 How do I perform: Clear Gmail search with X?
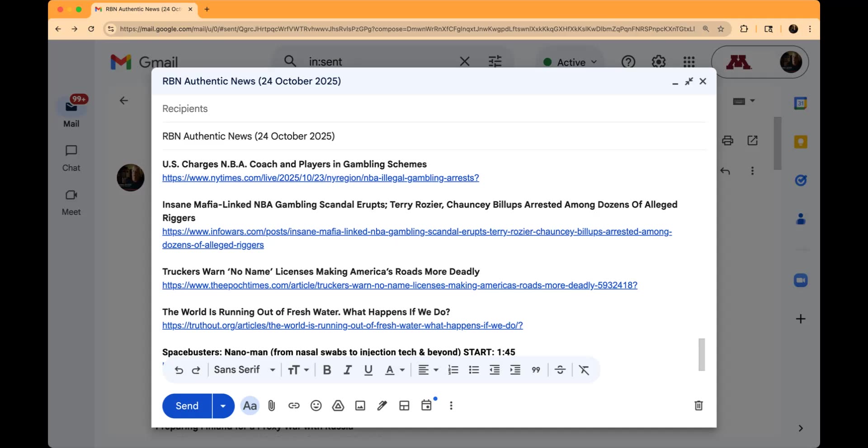click(x=464, y=61)
